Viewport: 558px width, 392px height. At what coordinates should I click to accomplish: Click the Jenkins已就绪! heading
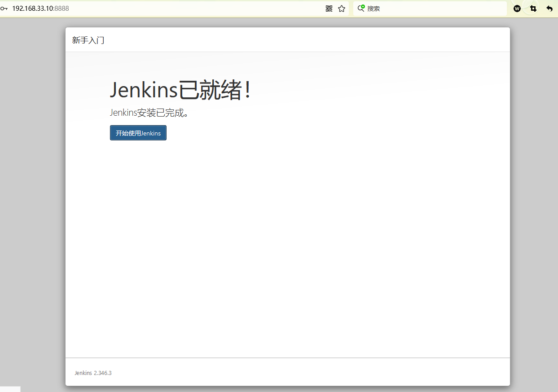(x=180, y=90)
